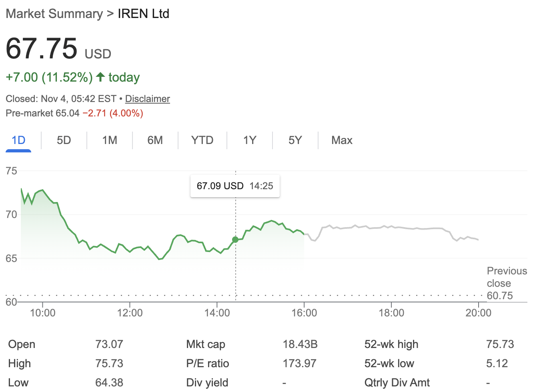Click the 52-wk low value 5.12

coord(497,364)
